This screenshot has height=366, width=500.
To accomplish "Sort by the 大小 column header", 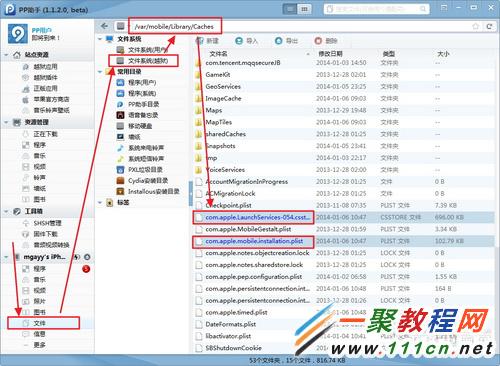I will click(443, 54).
